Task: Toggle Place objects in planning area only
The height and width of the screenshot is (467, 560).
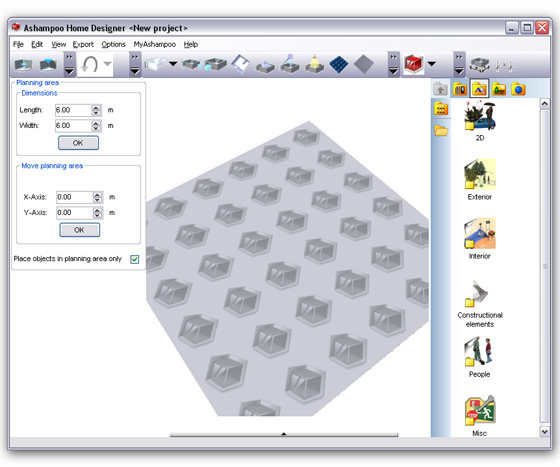Action: point(135,259)
